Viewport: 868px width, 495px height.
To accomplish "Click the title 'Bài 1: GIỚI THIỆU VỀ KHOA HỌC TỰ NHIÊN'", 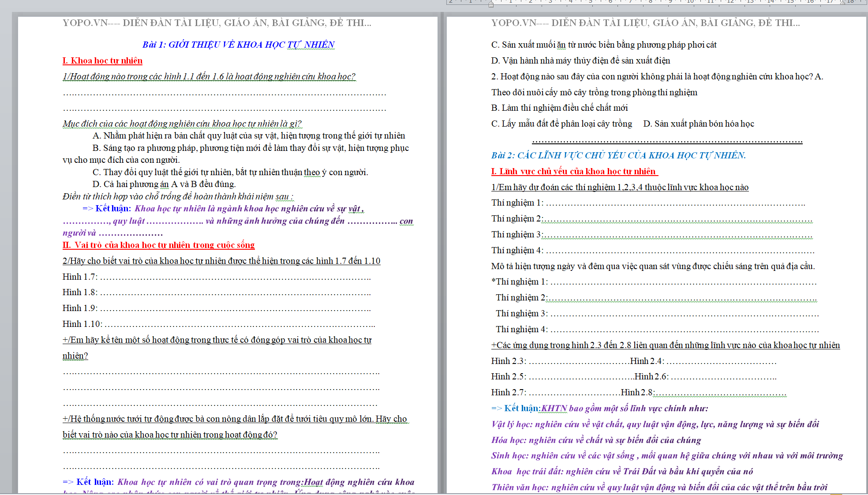I will point(239,45).
